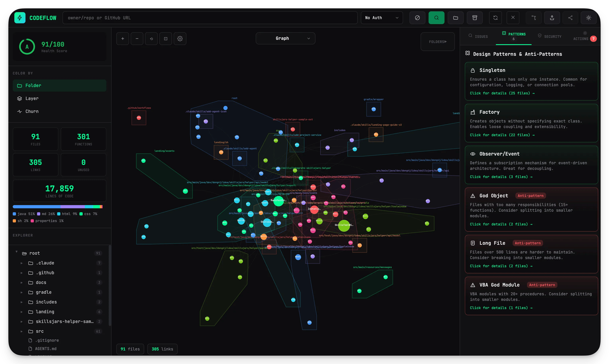Zoom out with the minus button

tap(137, 38)
